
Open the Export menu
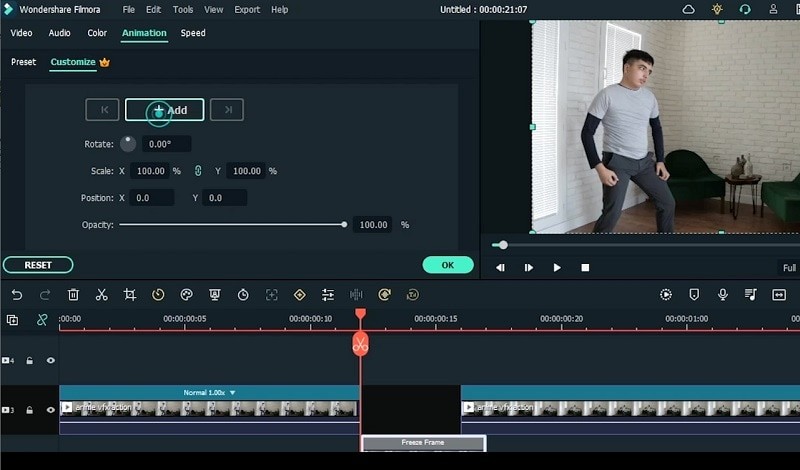pyautogui.click(x=247, y=9)
